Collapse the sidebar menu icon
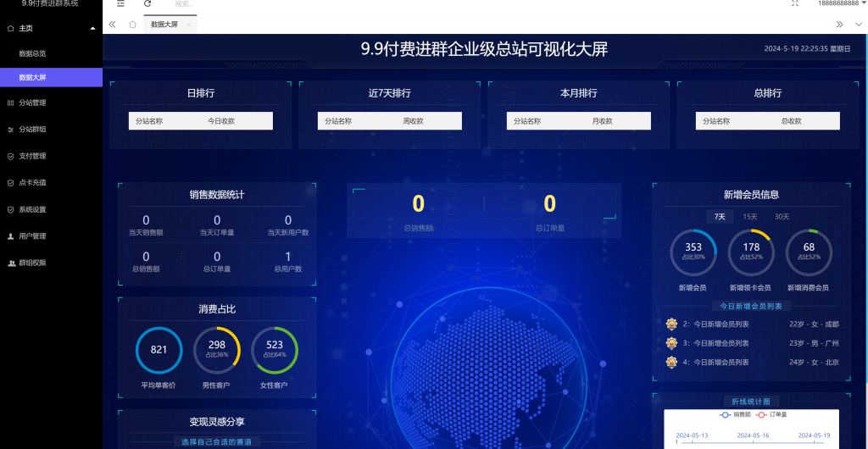 pos(120,3)
